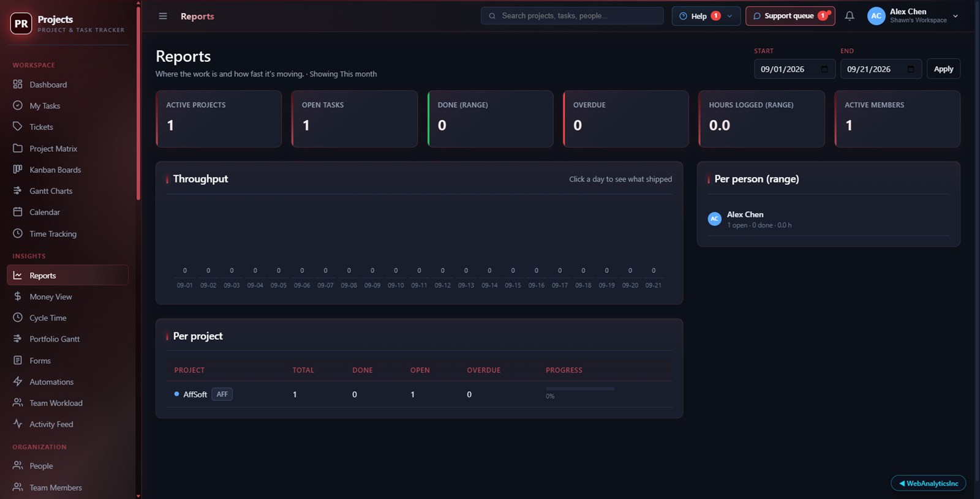Click the PR Projects logo
This screenshot has width=980, height=499.
21,23
